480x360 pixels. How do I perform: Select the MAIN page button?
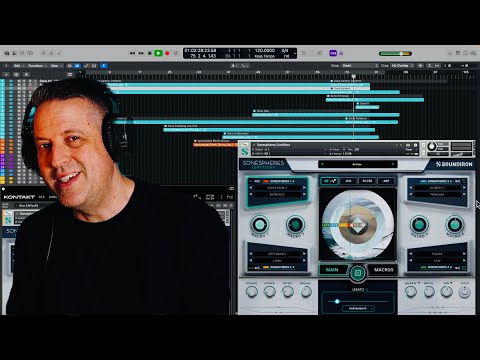click(332, 270)
